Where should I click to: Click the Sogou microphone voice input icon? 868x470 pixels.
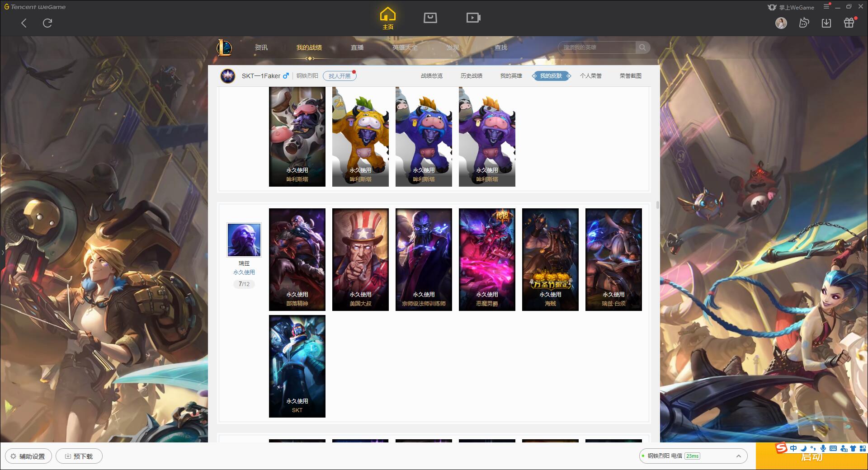(x=823, y=448)
